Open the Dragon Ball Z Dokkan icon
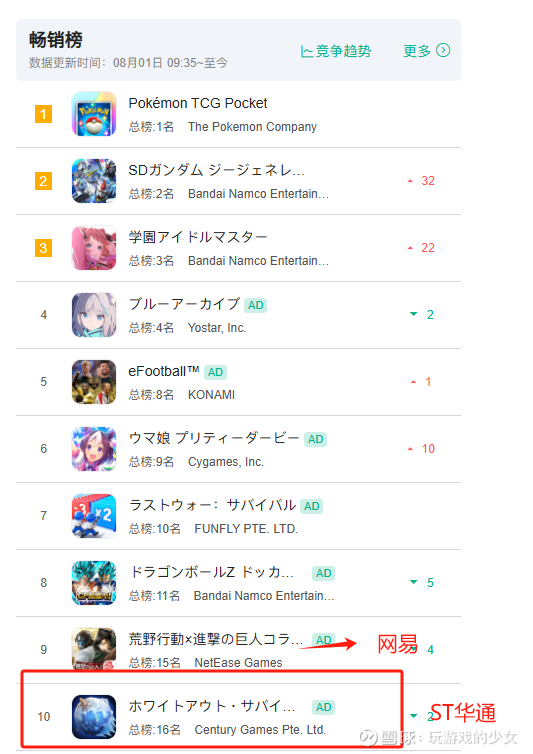The height and width of the screenshot is (754, 533). [94, 583]
